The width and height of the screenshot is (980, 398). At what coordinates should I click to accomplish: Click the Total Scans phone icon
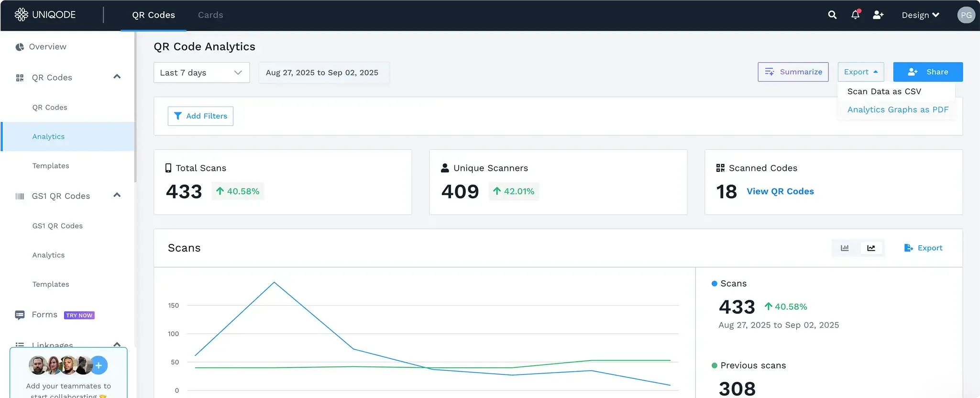[x=168, y=168]
